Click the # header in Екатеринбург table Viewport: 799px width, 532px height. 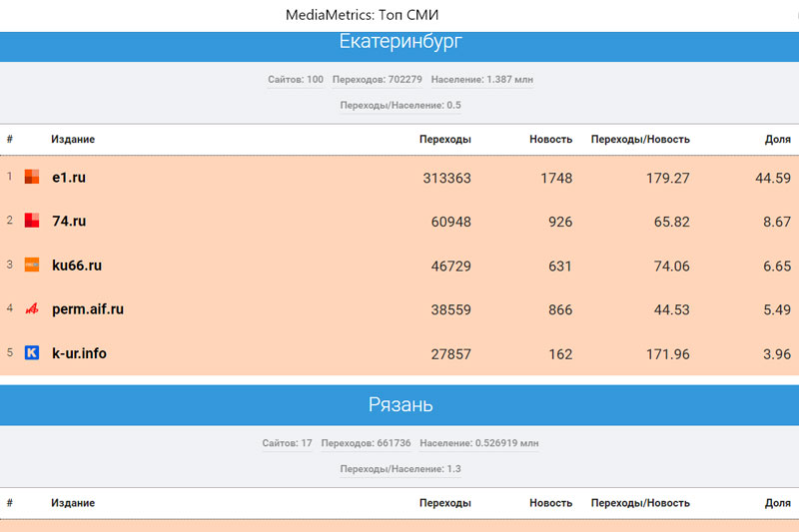coord(10,139)
